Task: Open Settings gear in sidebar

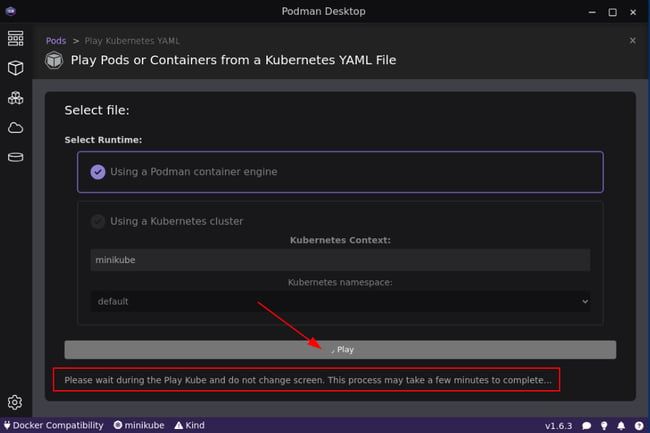Action: coord(15,402)
